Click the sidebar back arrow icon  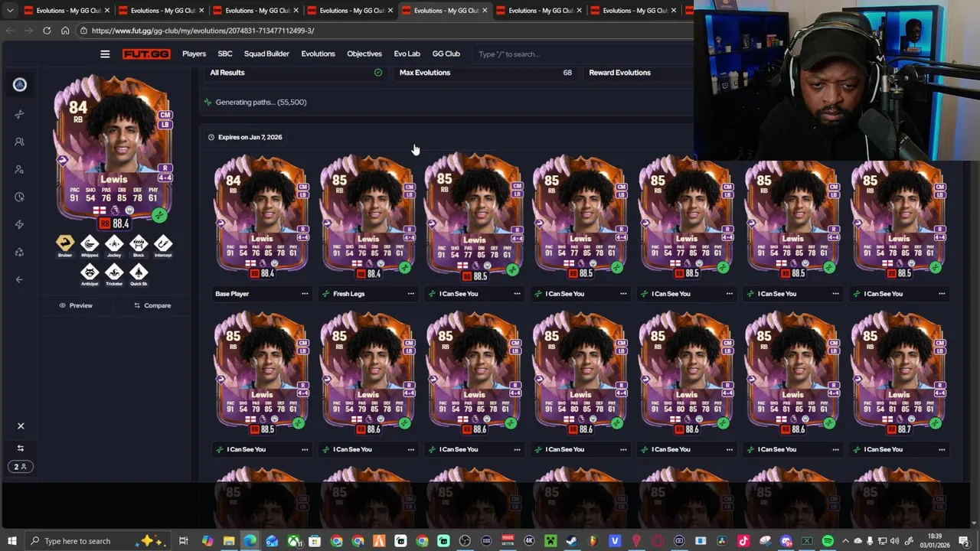coord(20,279)
